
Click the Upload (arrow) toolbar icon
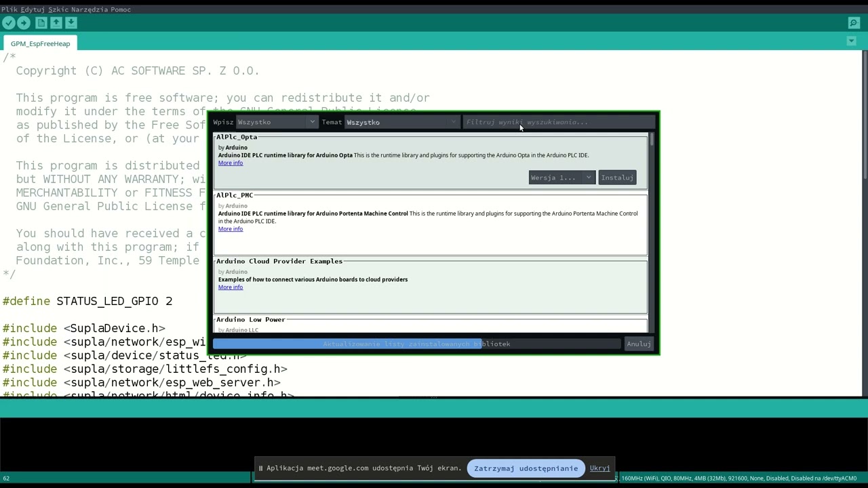(x=24, y=22)
